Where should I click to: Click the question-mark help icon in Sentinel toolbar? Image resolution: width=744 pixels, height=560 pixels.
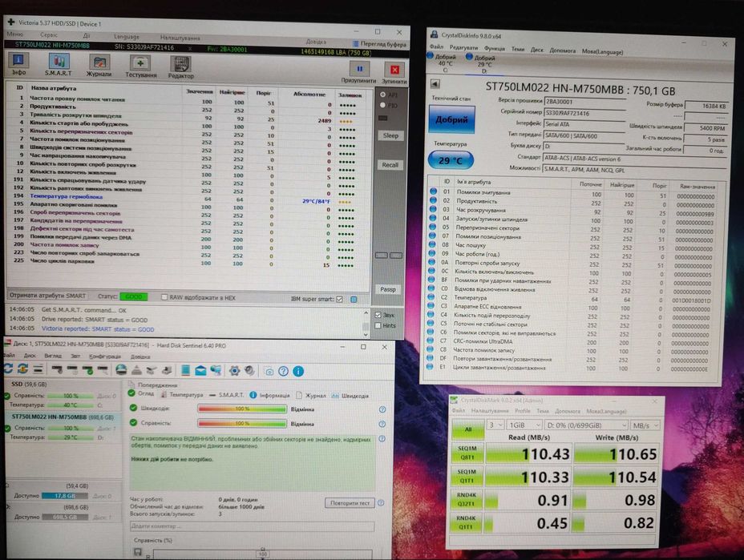point(283,371)
